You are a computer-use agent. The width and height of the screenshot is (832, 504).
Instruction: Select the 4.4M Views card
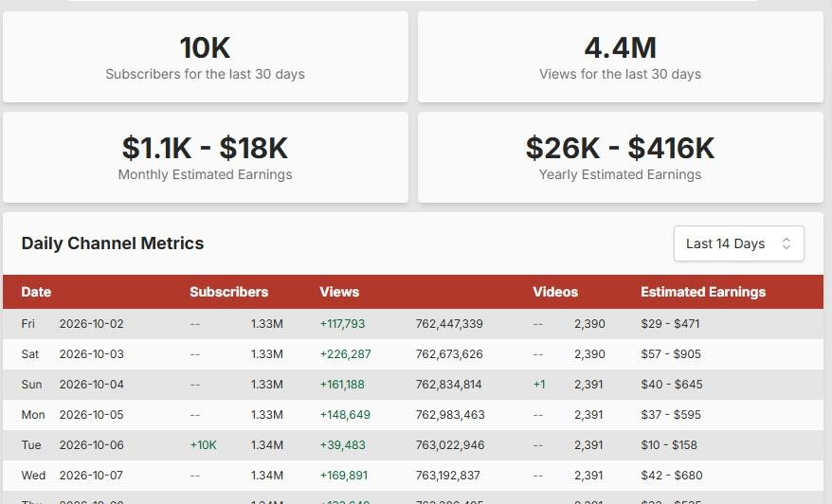coord(621,57)
